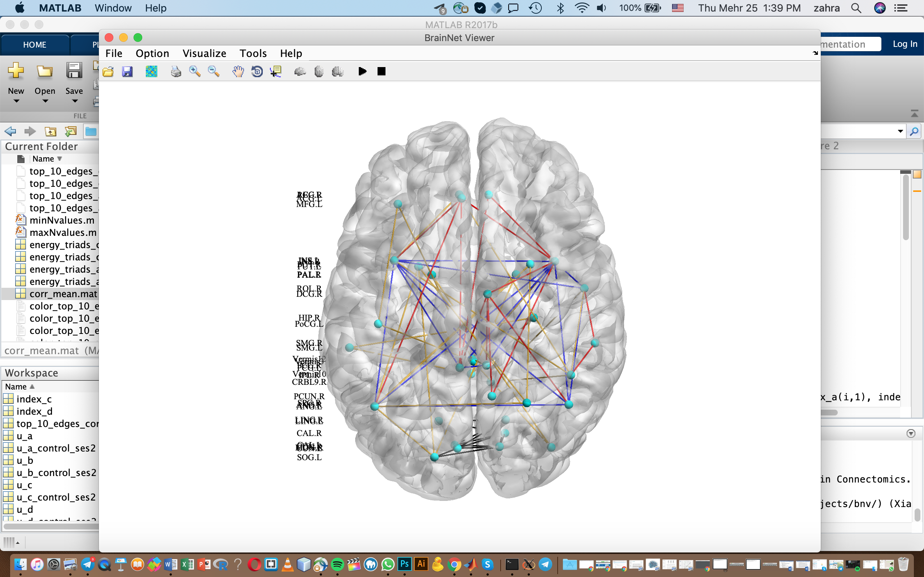Select the Zoom In magnifier tool

coord(195,71)
